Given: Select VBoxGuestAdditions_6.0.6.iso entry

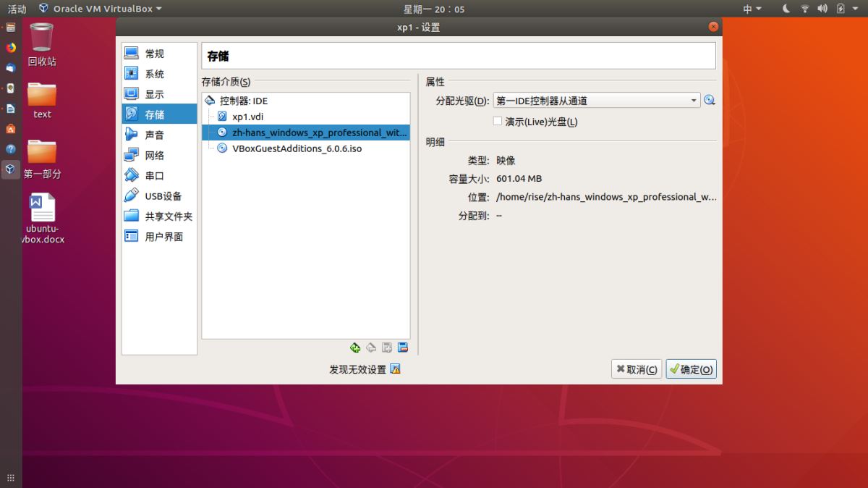Looking at the screenshot, I should [306, 148].
